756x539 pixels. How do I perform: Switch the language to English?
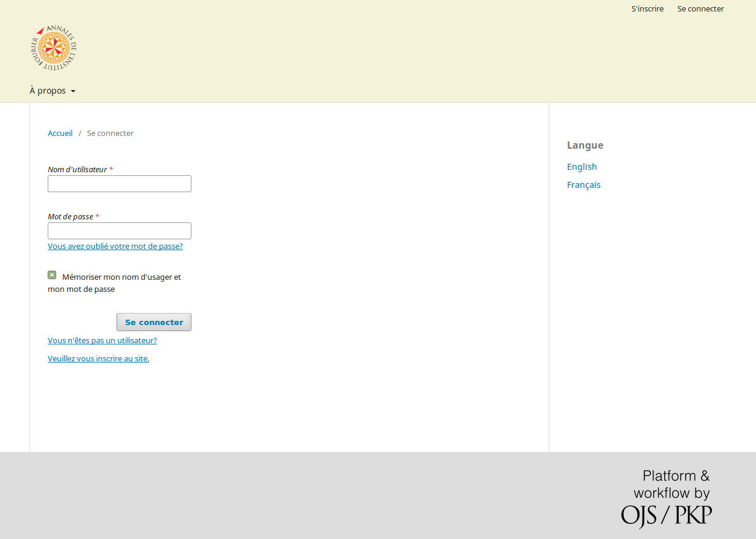pyautogui.click(x=582, y=167)
